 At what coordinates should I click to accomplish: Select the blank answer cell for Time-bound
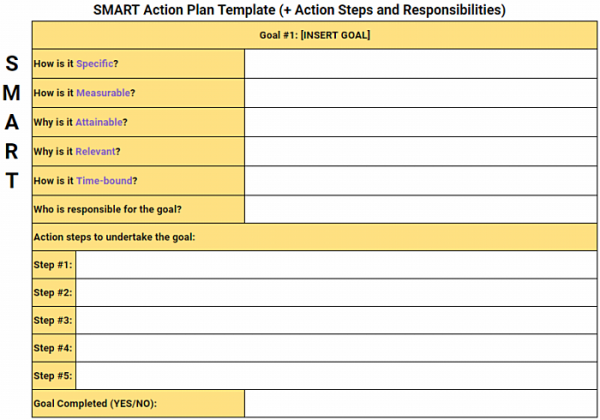pos(420,181)
